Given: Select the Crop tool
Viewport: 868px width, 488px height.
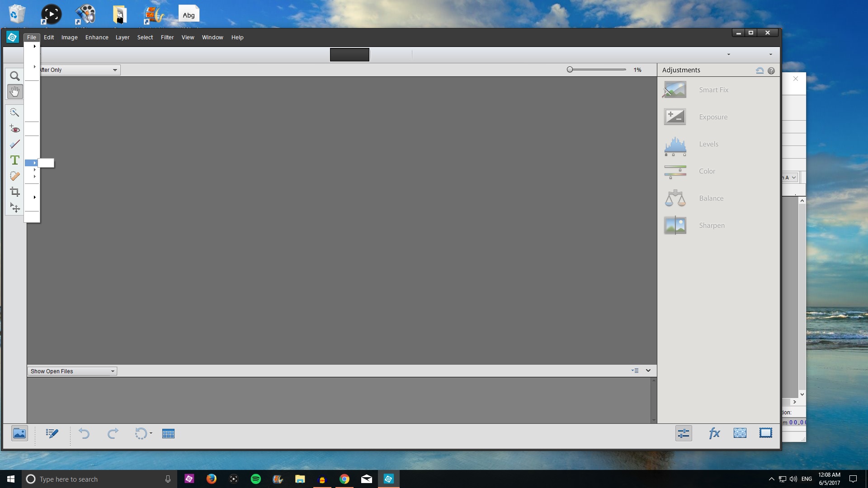Looking at the screenshot, I should (x=15, y=192).
